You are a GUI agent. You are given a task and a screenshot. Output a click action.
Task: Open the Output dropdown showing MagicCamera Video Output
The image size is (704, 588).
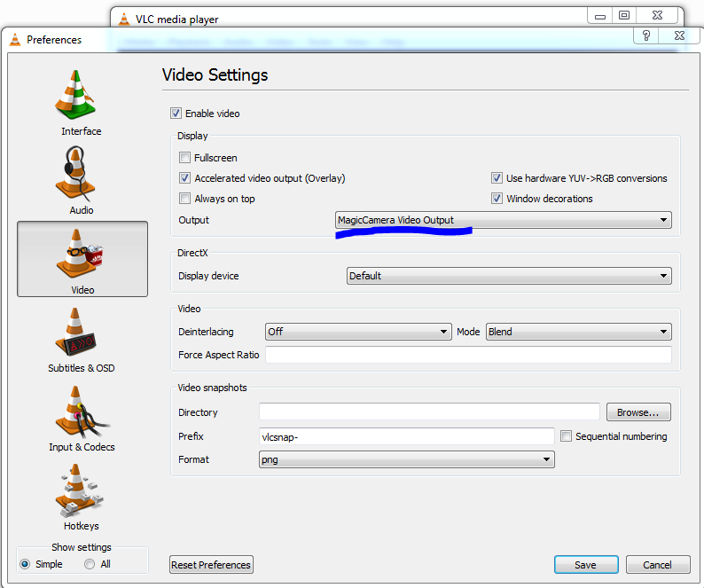coord(504,220)
